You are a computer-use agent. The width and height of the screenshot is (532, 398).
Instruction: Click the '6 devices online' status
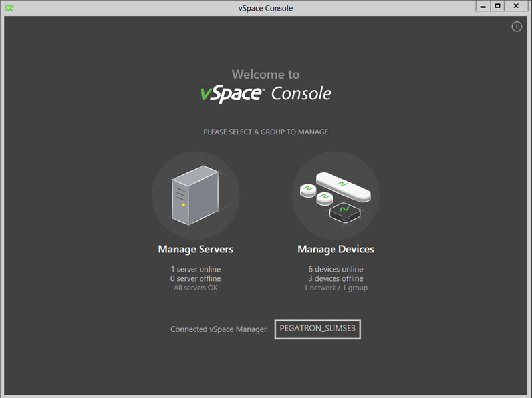click(x=336, y=269)
